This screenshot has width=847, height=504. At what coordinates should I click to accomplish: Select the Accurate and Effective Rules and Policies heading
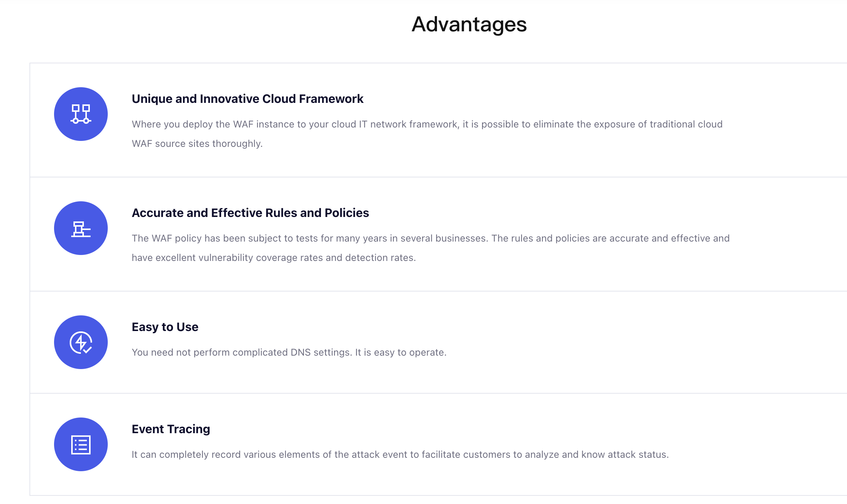[250, 213]
